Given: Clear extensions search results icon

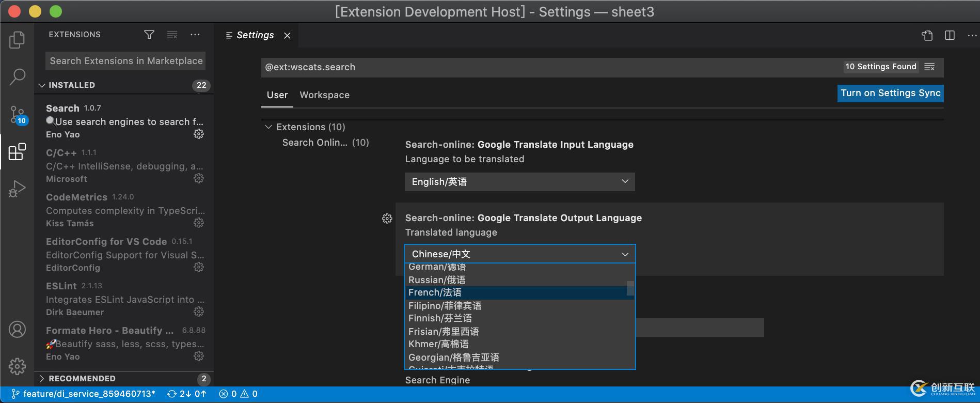Looking at the screenshot, I should tap(172, 35).
